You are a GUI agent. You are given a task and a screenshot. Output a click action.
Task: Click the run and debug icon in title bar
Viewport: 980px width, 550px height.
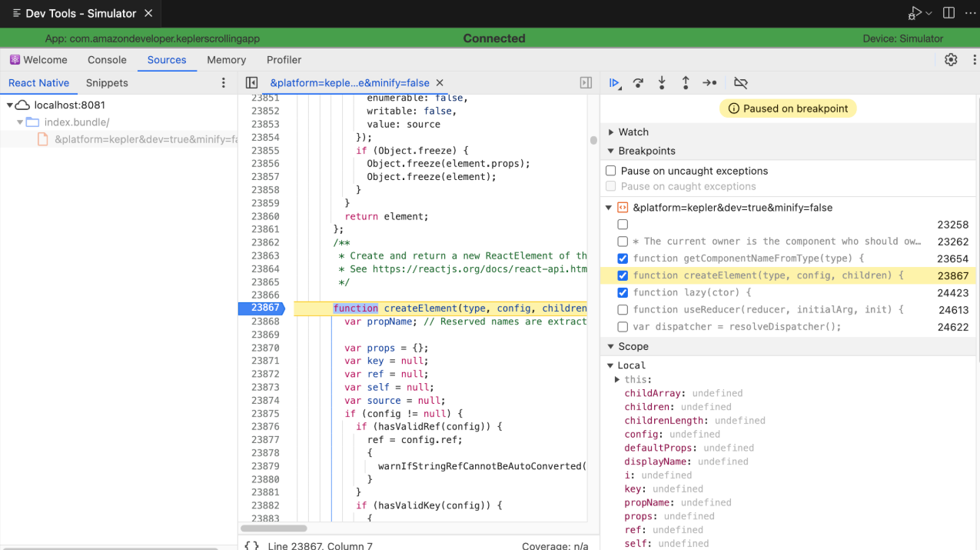click(x=915, y=13)
